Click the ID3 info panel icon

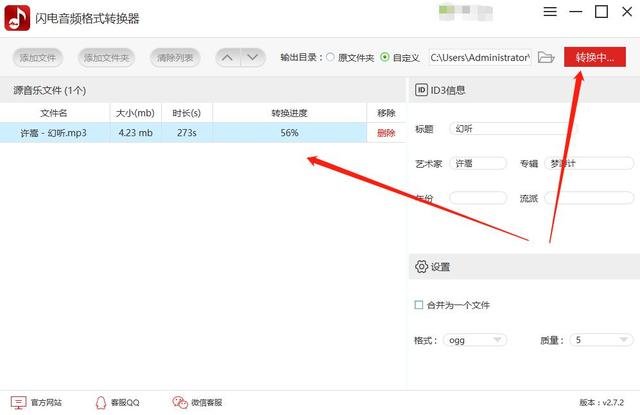click(421, 90)
